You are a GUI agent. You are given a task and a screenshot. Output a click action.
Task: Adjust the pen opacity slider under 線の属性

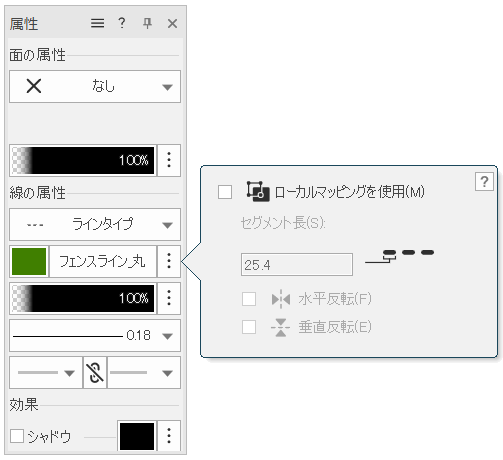tap(83, 298)
